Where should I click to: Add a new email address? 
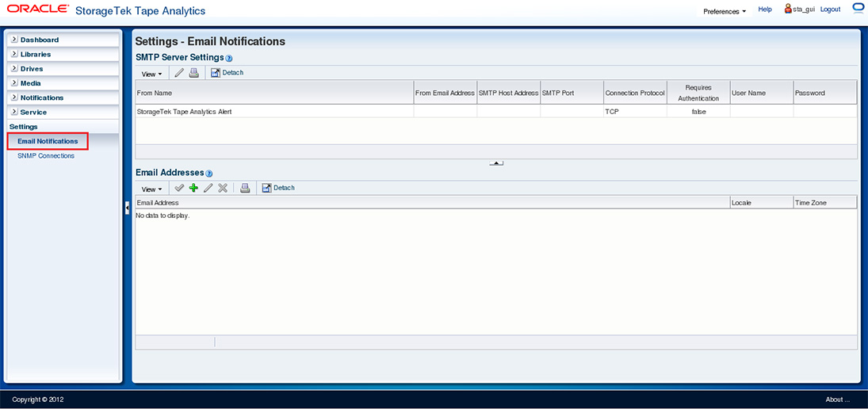(x=193, y=188)
